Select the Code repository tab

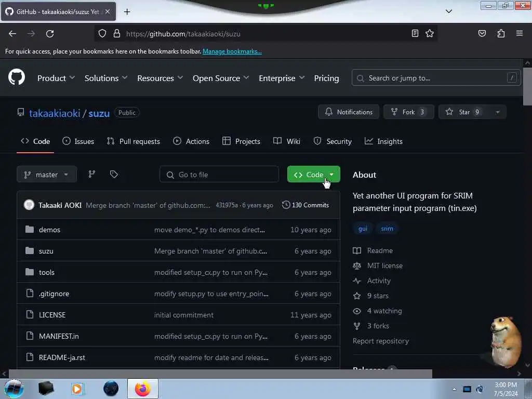(35, 141)
